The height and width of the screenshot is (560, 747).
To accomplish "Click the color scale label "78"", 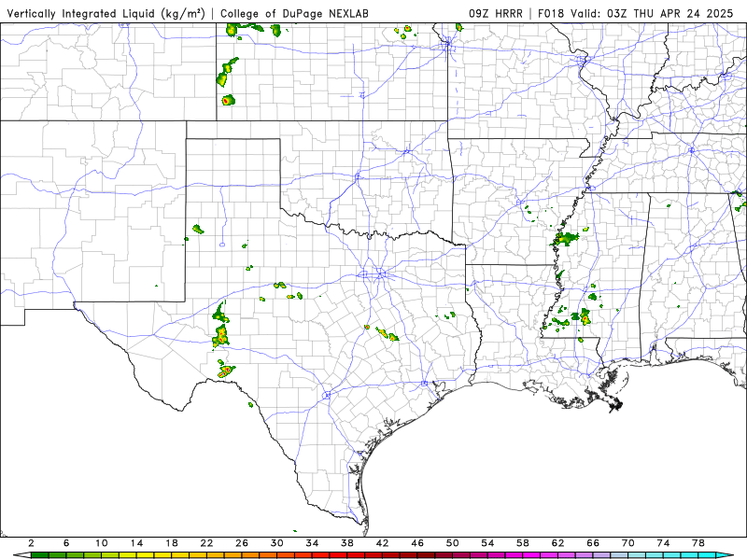I will click(x=698, y=543).
